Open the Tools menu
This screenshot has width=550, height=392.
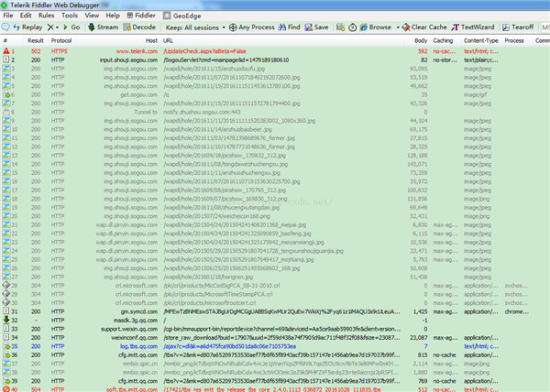70,16
